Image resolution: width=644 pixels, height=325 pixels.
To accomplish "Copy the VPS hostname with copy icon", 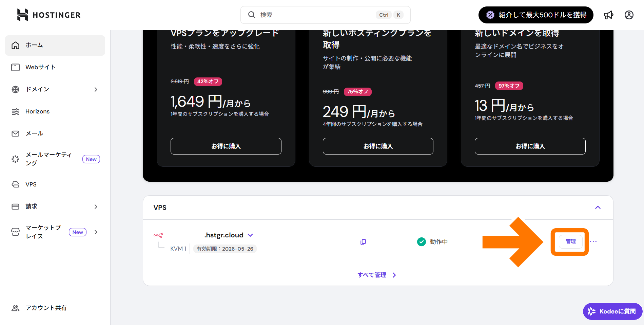I will [x=363, y=242].
